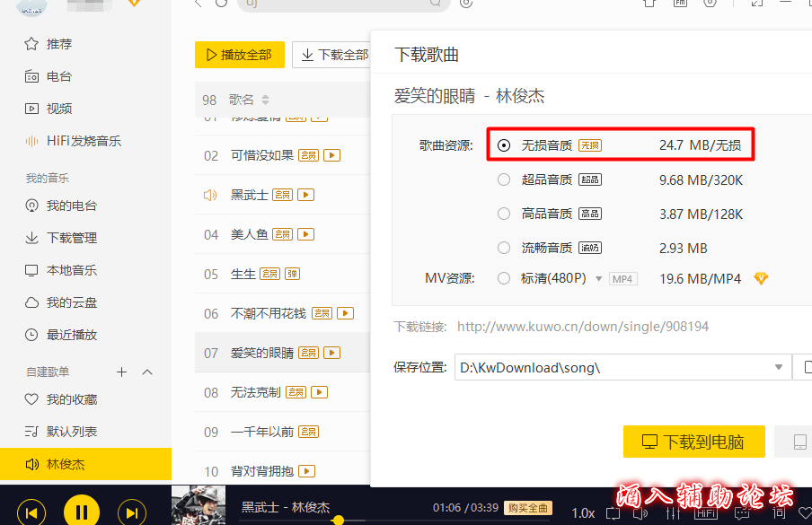Click the add new playlist plus icon
The width and height of the screenshot is (812, 525).
(122, 372)
